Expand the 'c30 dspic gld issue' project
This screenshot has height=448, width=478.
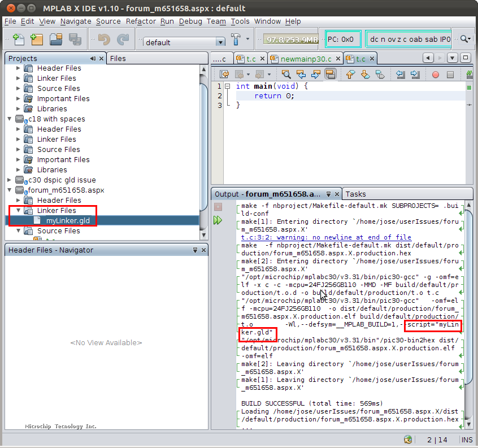pos(10,180)
